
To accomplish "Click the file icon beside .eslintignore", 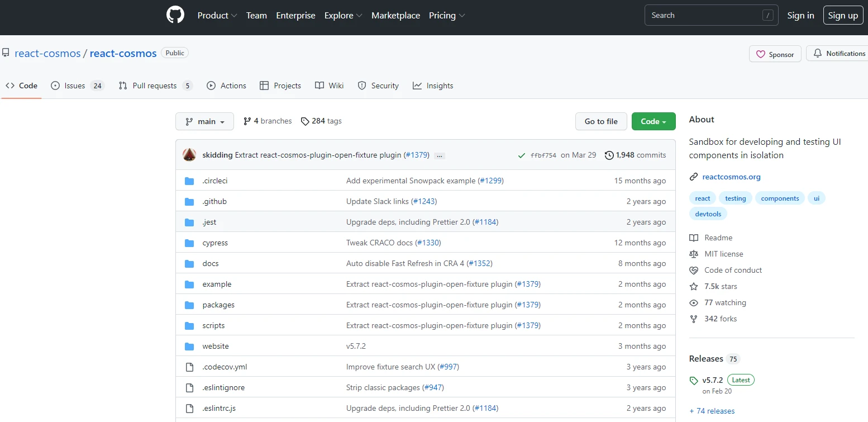I will click(x=189, y=388).
